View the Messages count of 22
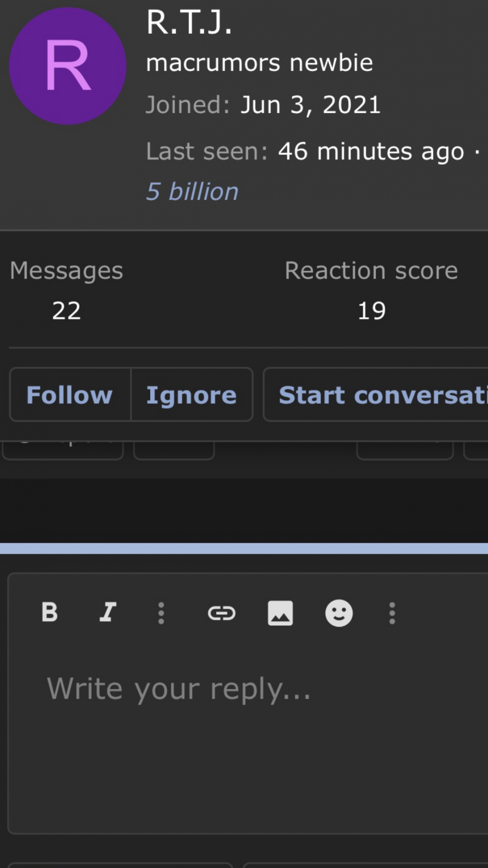 coord(66,311)
